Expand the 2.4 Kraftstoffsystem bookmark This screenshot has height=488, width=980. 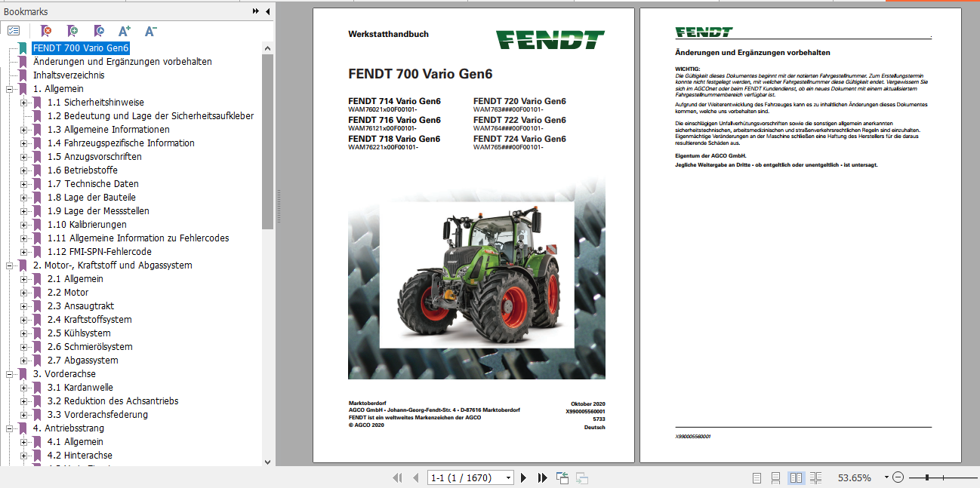point(24,320)
